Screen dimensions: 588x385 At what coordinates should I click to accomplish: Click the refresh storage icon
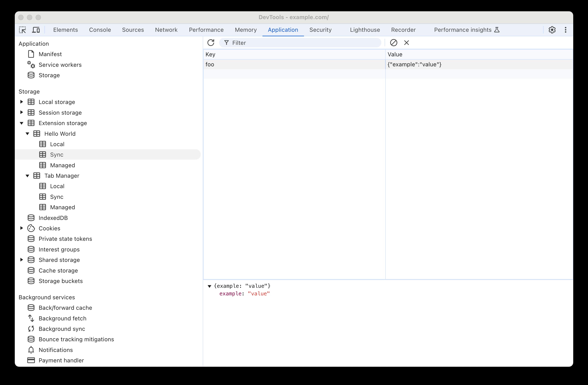point(211,43)
